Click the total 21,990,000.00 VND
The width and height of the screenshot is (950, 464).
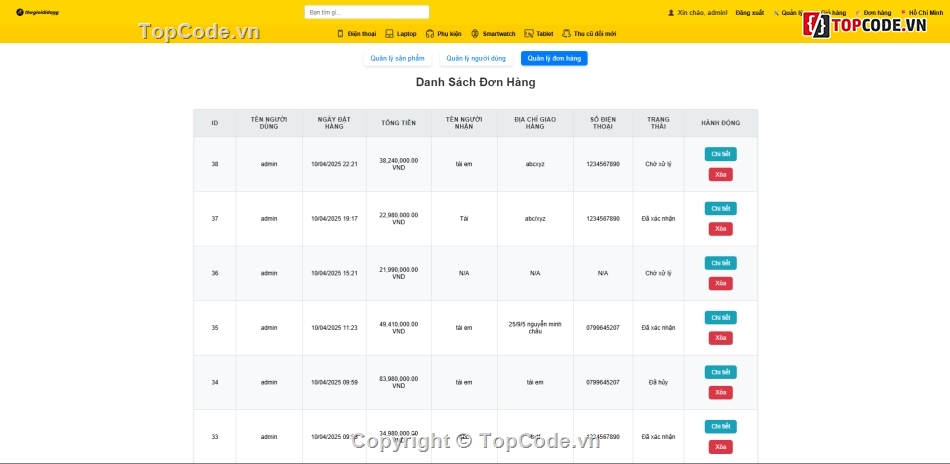399,273
